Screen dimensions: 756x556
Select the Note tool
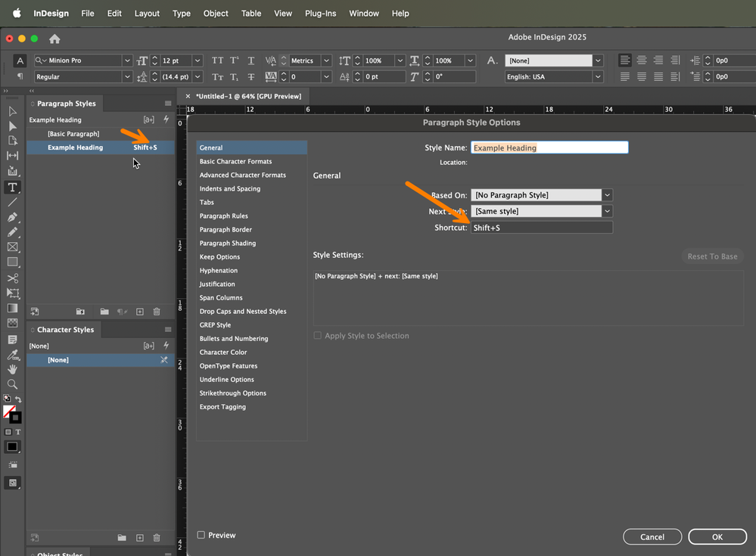13,340
